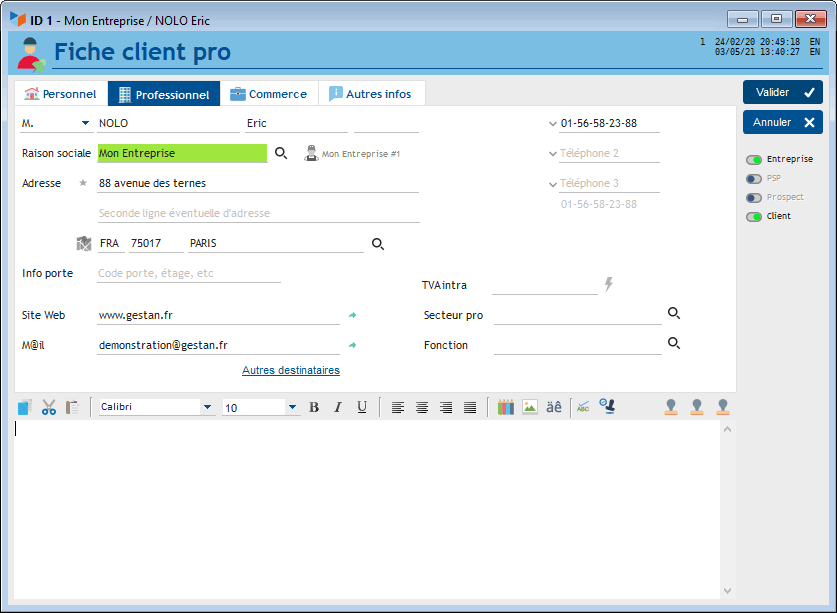
Task: Open the Autres infos tab
Action: [x=370, y=94]
